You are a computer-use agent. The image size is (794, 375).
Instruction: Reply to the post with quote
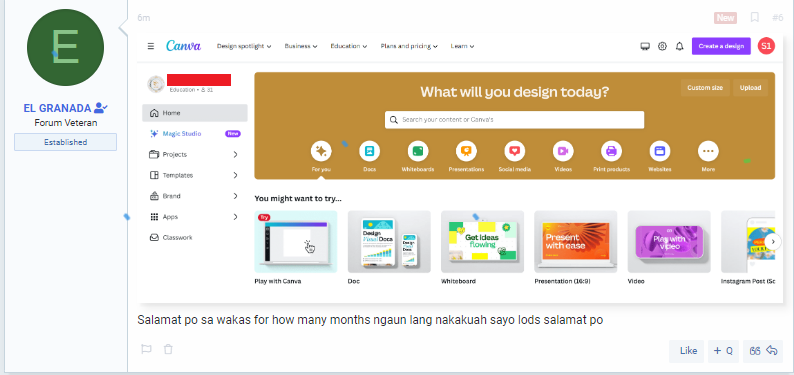pyautogui.click(x=763, y=351)
